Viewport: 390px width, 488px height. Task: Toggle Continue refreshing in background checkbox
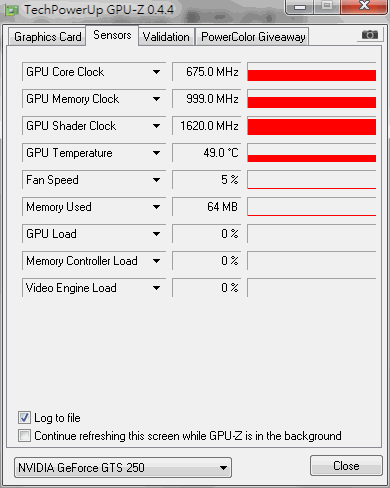click(x=24, y=436)
